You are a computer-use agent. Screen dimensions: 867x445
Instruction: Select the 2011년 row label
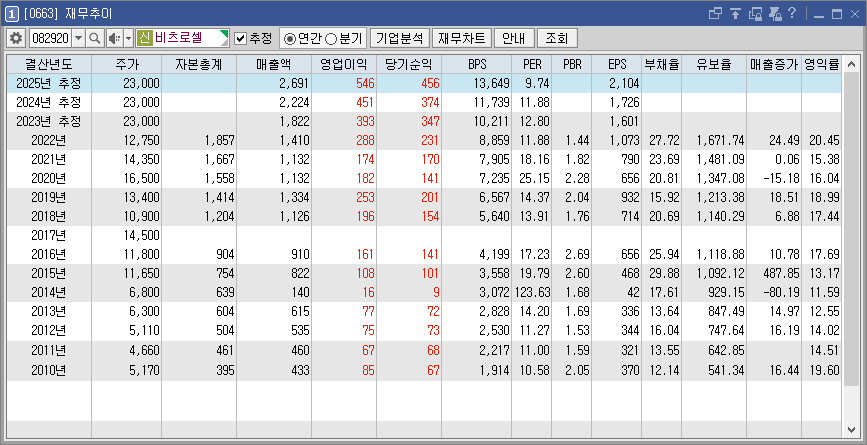(49, 350)
